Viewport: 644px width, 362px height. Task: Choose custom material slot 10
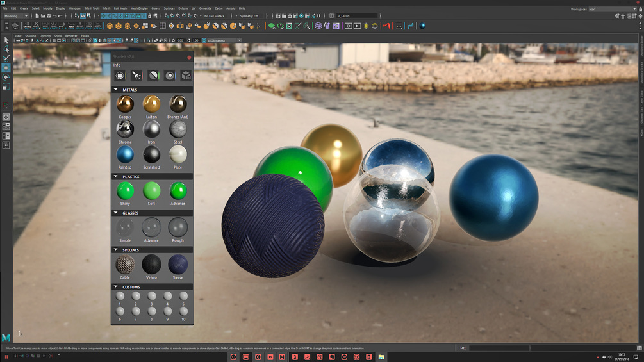click(184, 311)
